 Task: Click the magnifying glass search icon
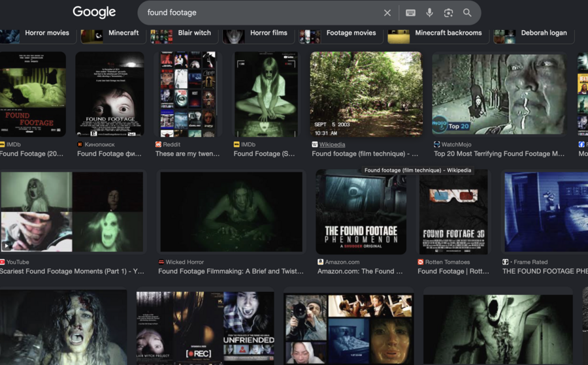pyautogui.click(x=467, y=13)
